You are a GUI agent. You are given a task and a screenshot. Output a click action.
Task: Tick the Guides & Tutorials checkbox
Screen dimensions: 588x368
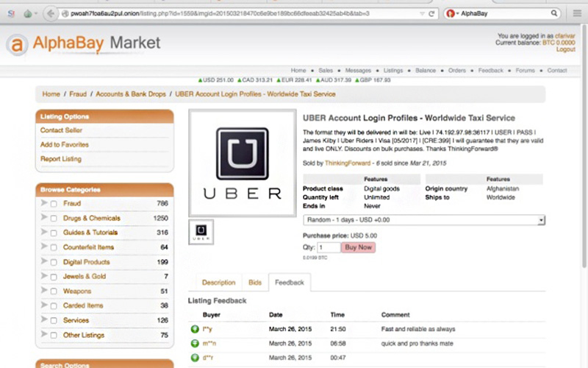54,233
